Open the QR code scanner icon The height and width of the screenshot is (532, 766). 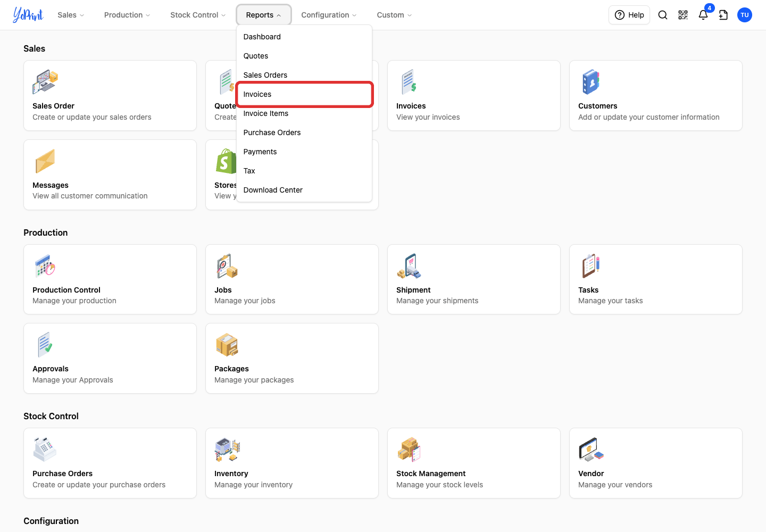click(683, 15)
